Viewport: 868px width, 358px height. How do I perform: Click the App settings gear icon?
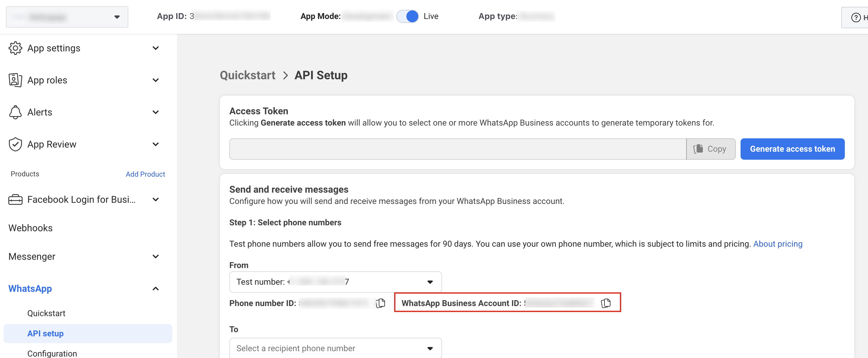[15, 48]
